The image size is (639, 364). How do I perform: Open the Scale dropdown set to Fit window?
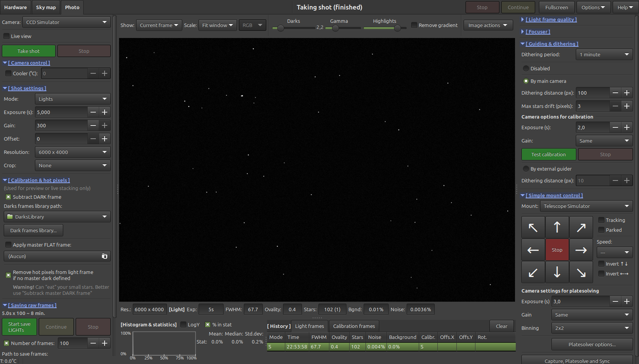218,25
